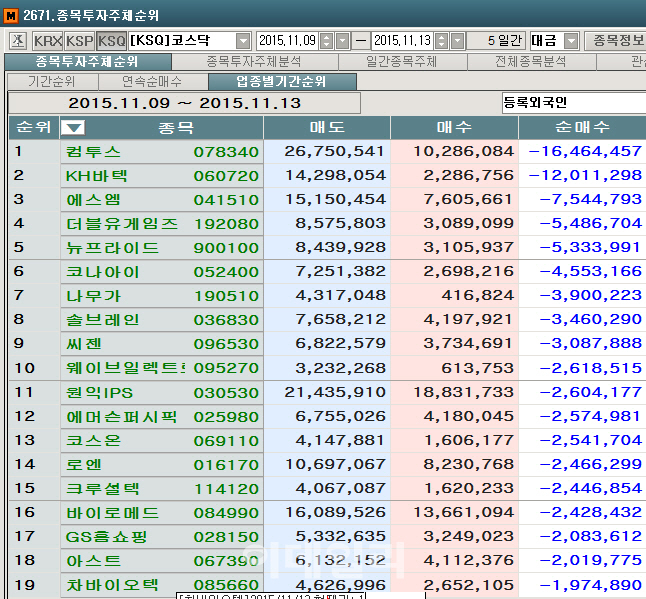This screenshot has height=599, width=646.
Task: Click the orange M application icon in title bar
Action: tap(10, 16)
